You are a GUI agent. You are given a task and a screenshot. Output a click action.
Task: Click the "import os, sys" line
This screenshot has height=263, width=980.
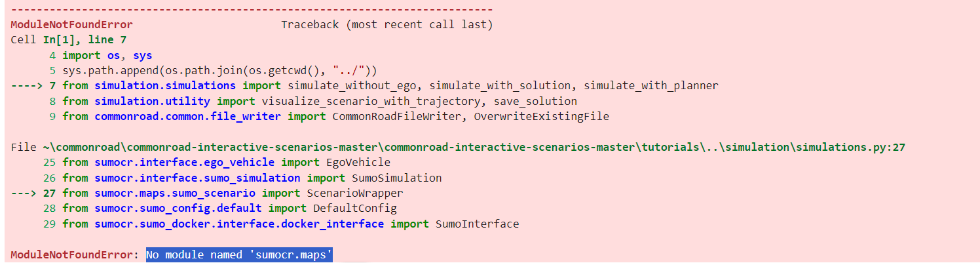point(107,56)
